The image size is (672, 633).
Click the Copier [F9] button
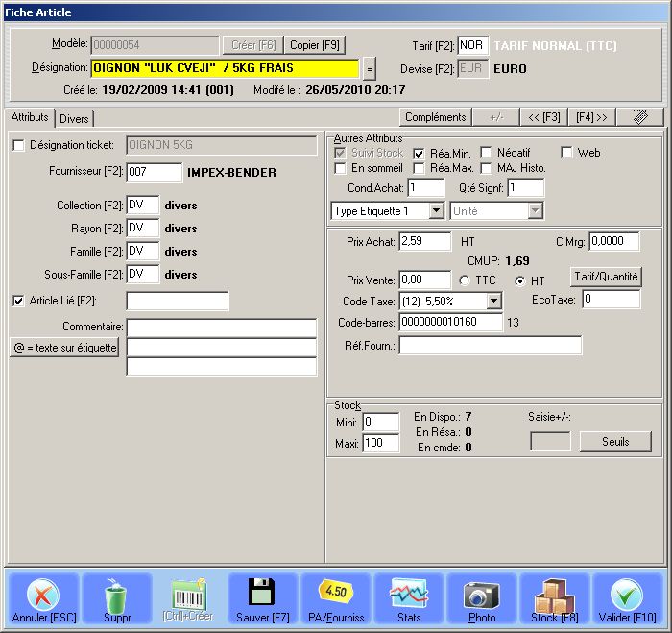click(315, 45)
